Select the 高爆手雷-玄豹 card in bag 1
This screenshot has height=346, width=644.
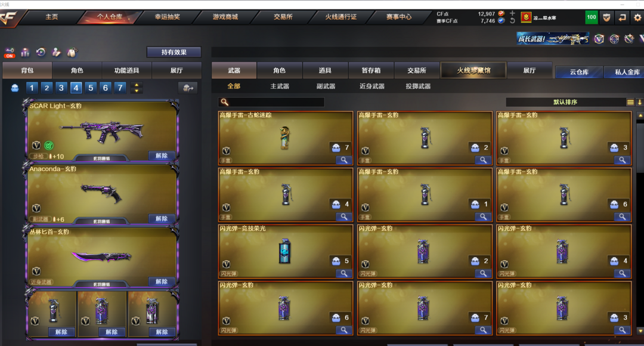click(425, 195)
